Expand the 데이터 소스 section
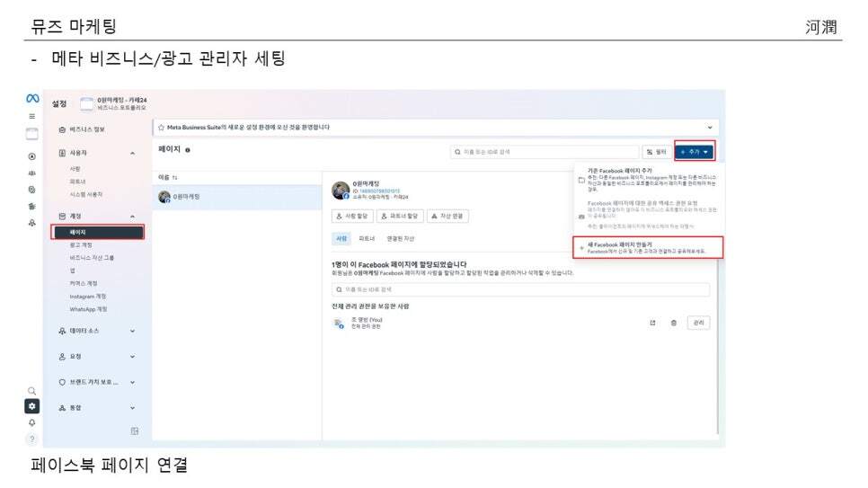Image resolution: width=868 pixels, height=488 pixels. (132, 331)
